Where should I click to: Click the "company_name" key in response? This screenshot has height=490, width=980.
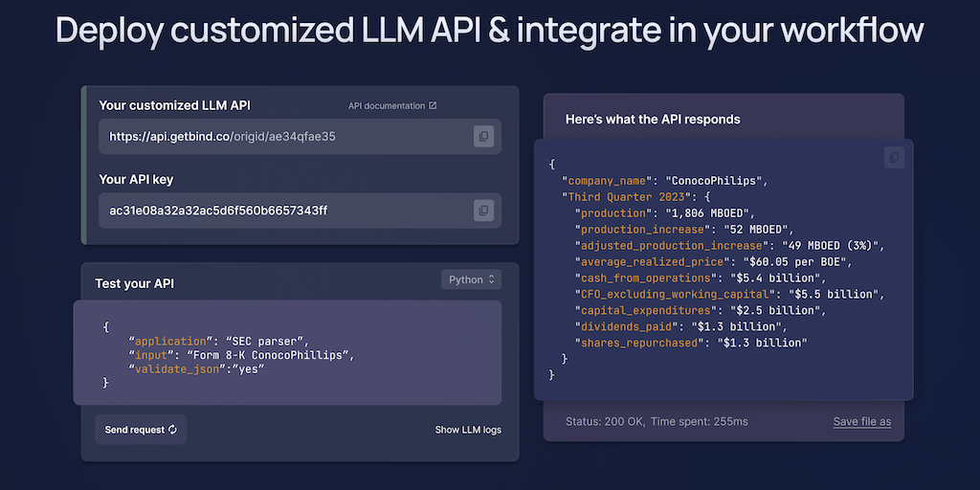coord(608,181)
